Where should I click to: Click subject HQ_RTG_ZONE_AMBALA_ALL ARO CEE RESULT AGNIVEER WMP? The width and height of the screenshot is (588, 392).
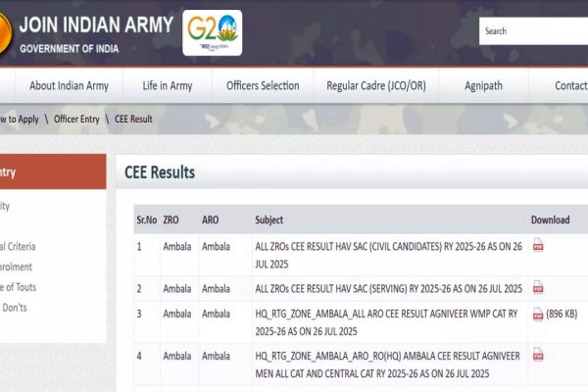pos(386,322)
